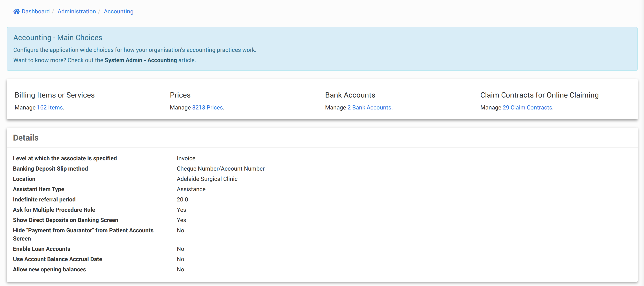
Task: Select the Accounting breadcrumb link
Action: (119, 12)
